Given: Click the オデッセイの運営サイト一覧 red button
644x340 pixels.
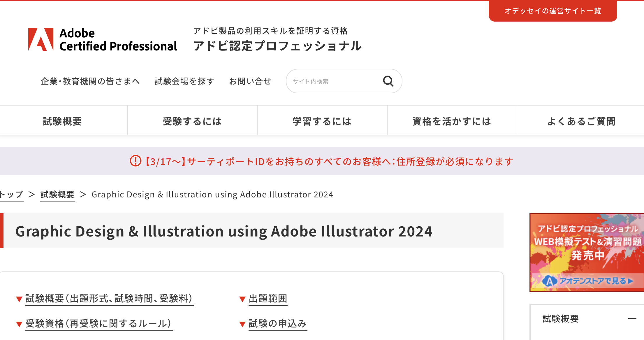Looking at the screenshot, I should (553, 11).
